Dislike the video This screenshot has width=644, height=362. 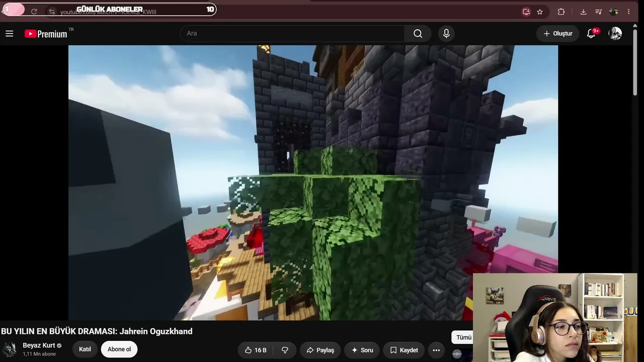(285, 350)
